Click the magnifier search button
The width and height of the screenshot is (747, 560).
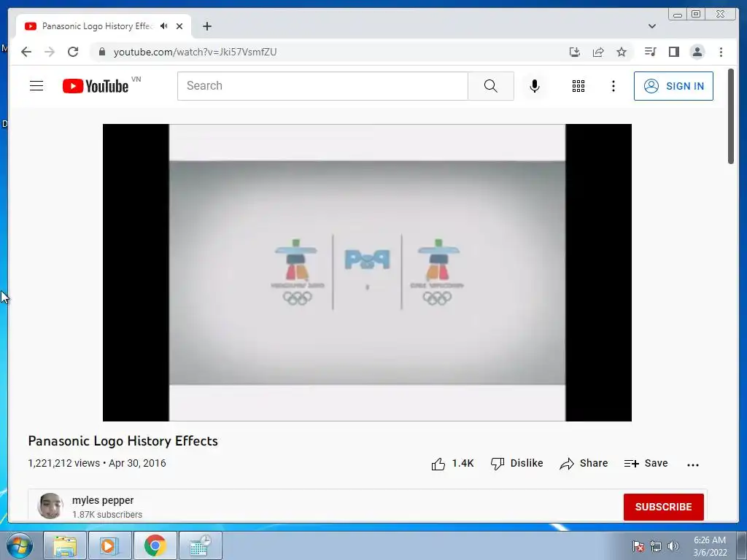click(491, 86)
